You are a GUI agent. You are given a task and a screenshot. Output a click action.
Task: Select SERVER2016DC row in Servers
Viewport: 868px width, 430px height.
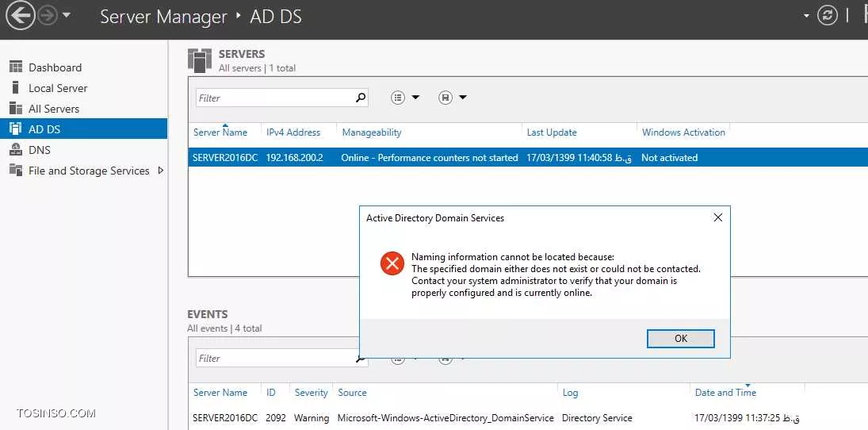[528, 157]
